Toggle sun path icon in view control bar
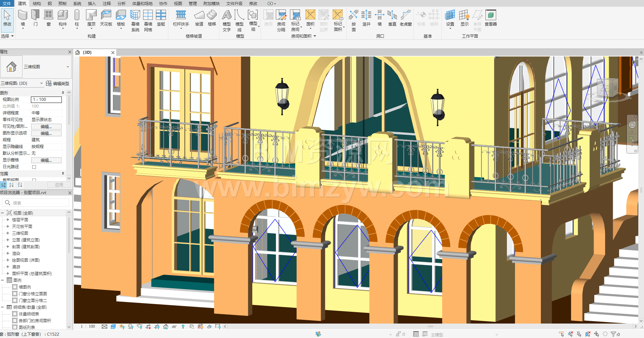Viewport: 644px width, 338px height. click(122, 327)
